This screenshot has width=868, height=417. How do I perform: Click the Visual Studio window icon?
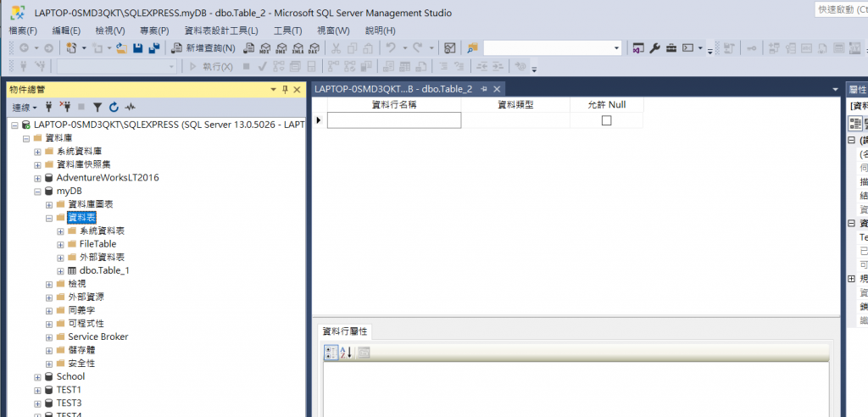pyautogui.click(x=639, y=48)
